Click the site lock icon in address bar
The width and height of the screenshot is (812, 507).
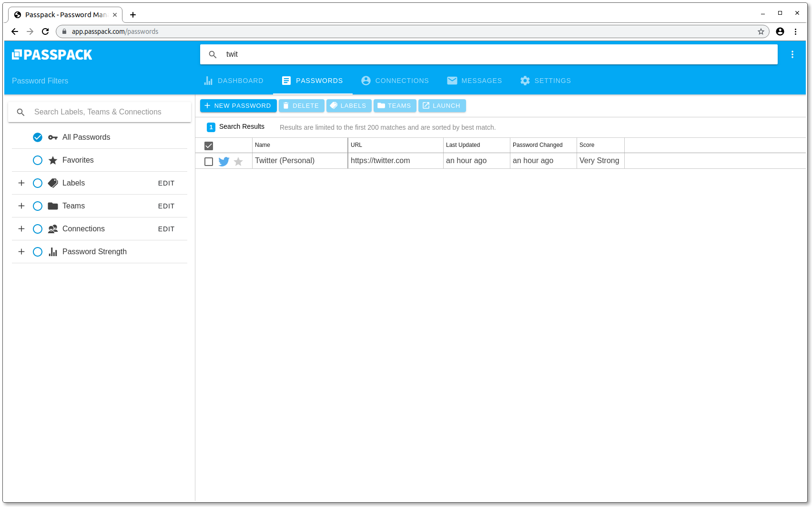click(x=64, y=31)
